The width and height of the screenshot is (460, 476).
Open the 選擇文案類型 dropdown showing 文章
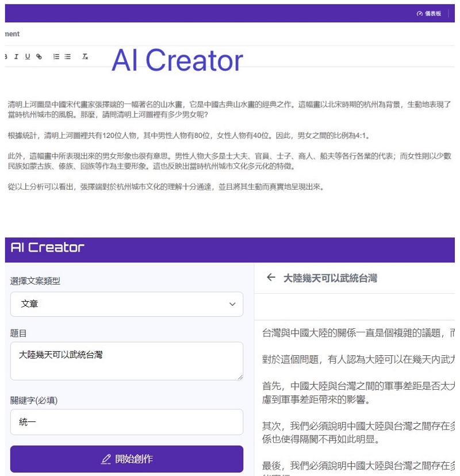point(126,304)
